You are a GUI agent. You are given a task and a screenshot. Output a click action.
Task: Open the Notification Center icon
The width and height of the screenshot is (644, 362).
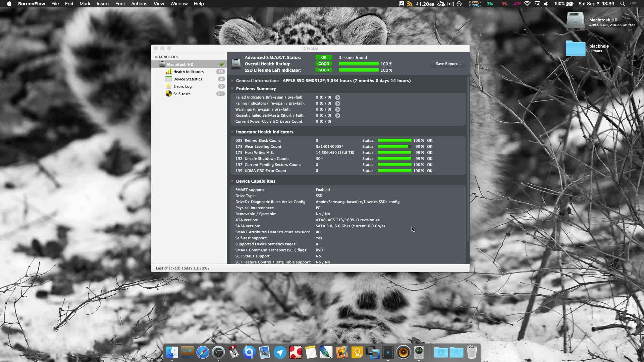634,4
